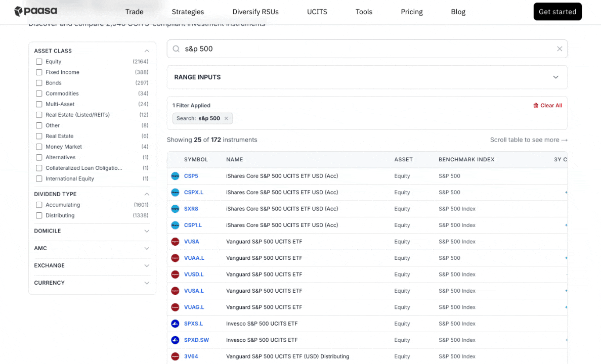Viewport: 601px width, 364px height.
Task: Click the X to clear the search field
Action: [560, 49]
